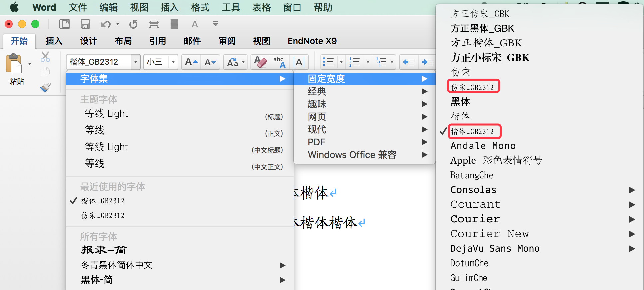This screenshot has width=644, height=290.
Task: Switch to the 引用 ribbon tab
Action: click(158, 41)
